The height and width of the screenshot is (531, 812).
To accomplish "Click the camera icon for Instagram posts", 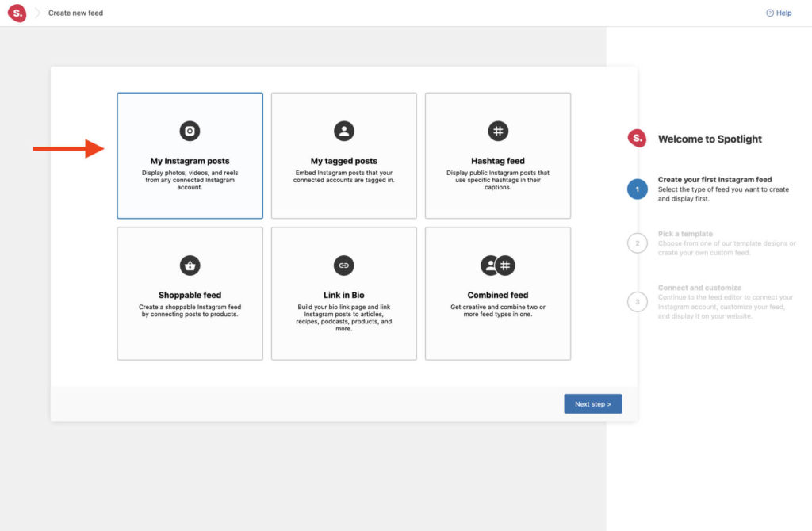I will (190, 131).
